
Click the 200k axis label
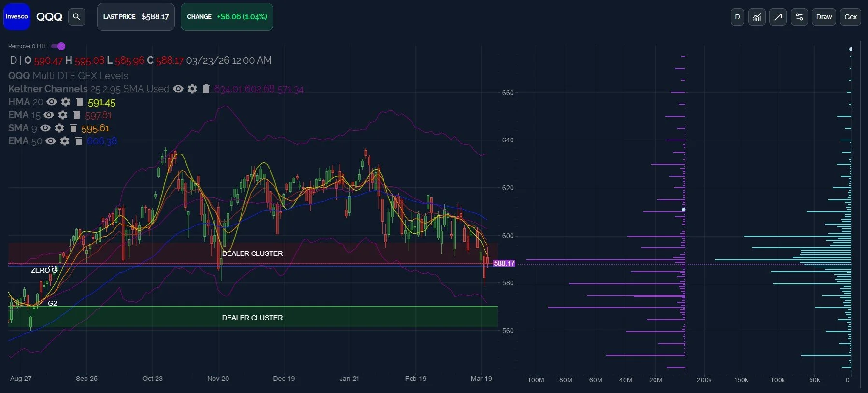[704, 380]
